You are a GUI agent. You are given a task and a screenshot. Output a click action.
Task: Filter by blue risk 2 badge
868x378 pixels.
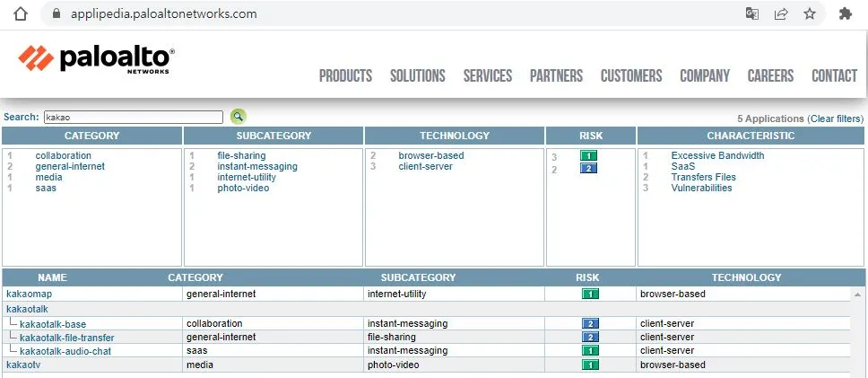click(x=588, y=168)
